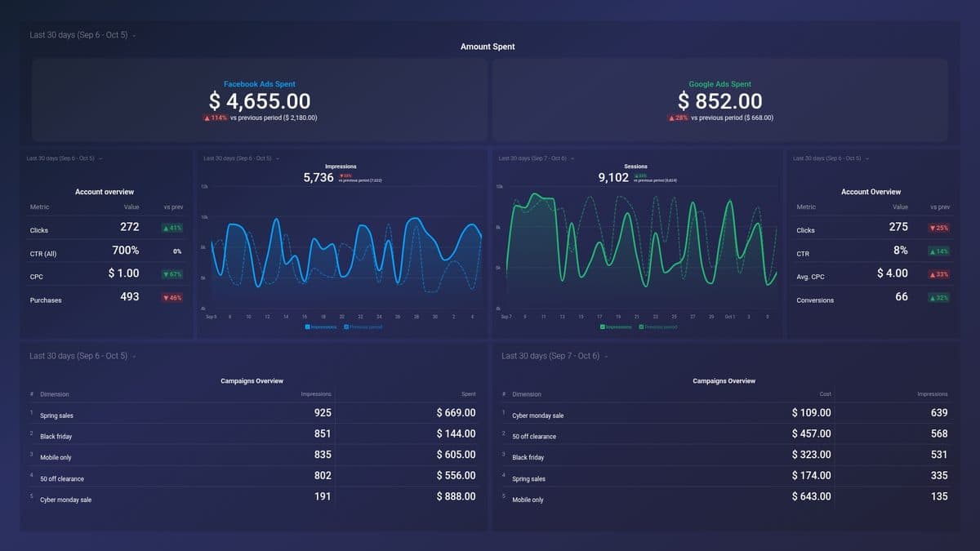Select the Purchases value 493
Viewport: 980px width, 551px height.
point(130,297)
